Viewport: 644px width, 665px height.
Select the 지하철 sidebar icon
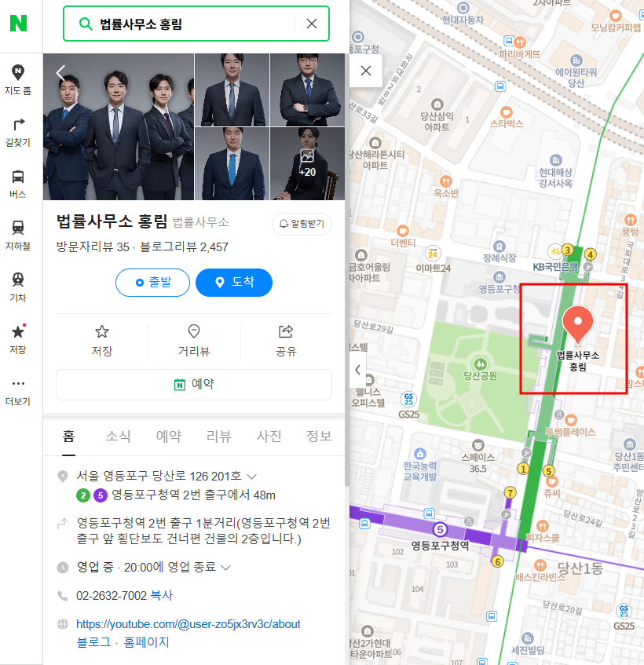point(18,236)
